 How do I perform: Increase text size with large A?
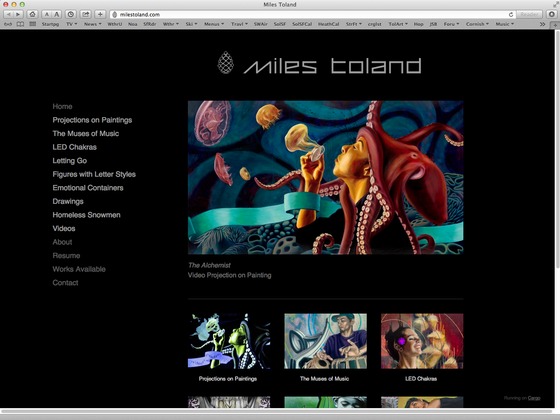click(x=56, y=14)
